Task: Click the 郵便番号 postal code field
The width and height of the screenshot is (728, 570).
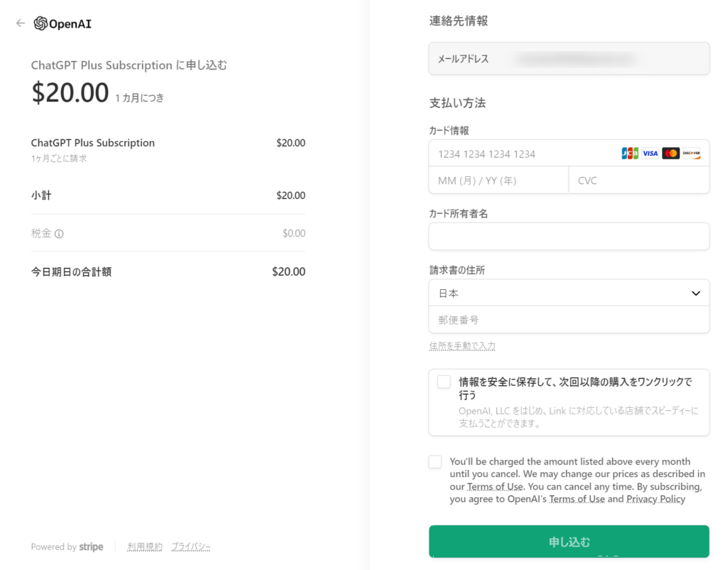Action: pos(569,320)
